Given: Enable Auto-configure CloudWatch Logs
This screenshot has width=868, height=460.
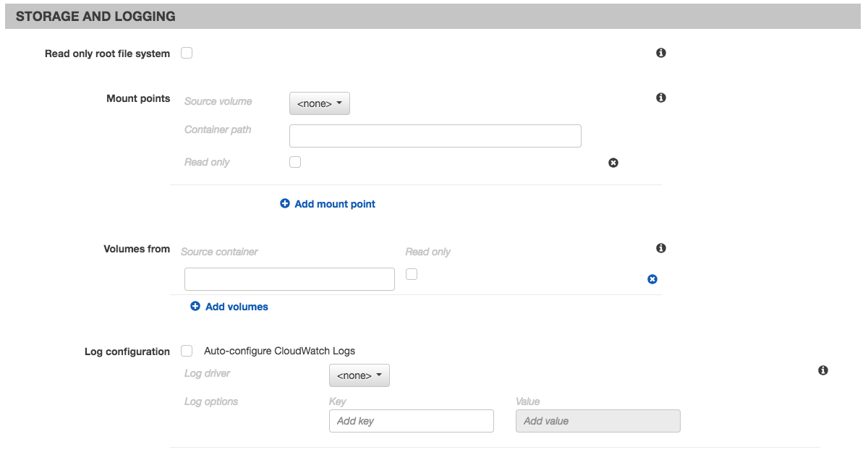Looking at the screenshot, I should (187, 351).
